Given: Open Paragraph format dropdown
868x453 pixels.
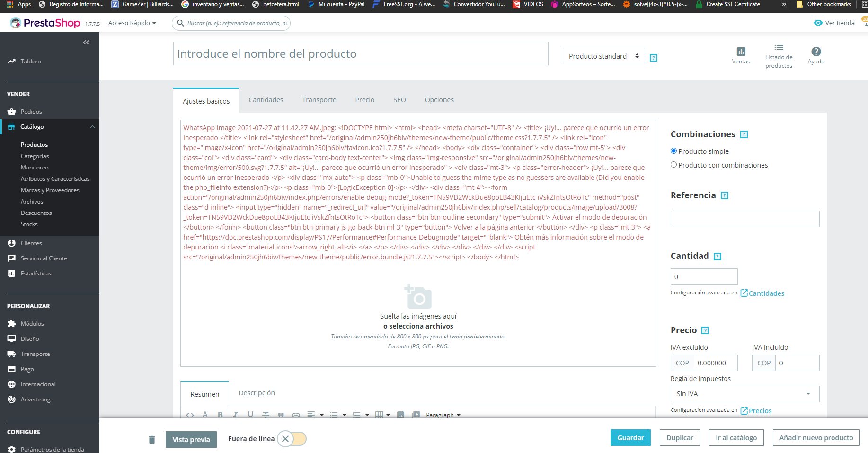Looking at the screenshot, I should coord(443,415).
